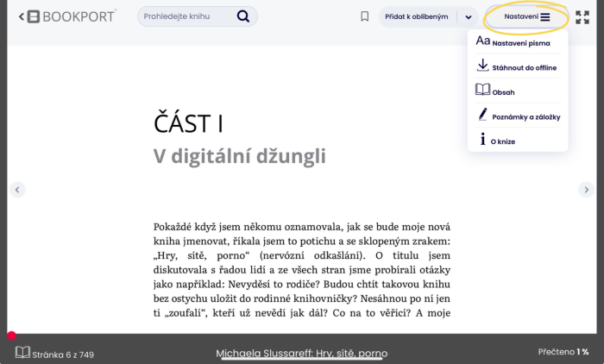Toggle the Nastavení hamburger menu

click(526, 16)
